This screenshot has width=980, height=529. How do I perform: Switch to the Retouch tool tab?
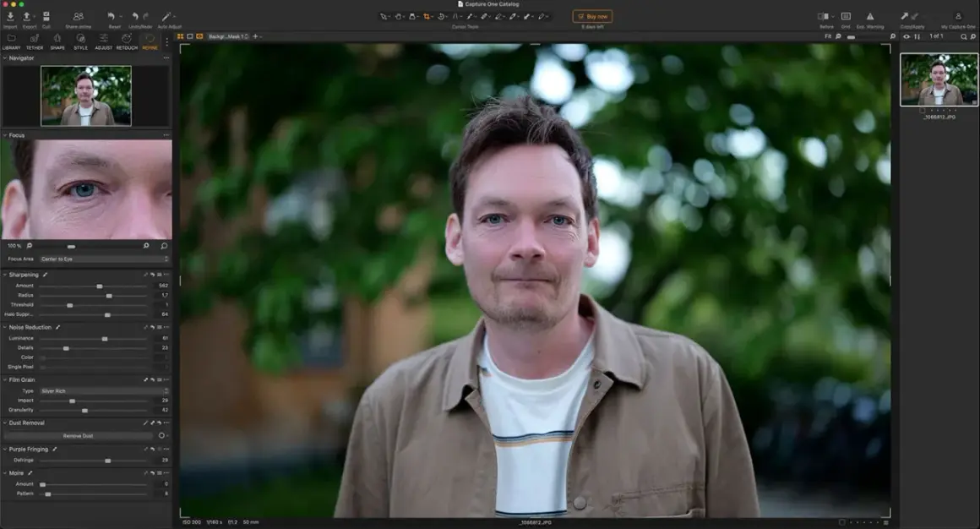[x=127, y=41]
